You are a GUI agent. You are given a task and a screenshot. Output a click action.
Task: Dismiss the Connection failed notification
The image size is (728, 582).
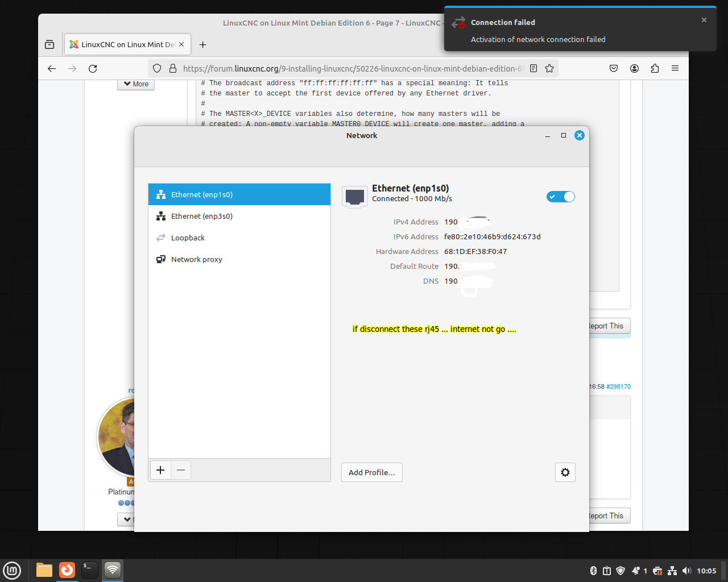(704, 20)
